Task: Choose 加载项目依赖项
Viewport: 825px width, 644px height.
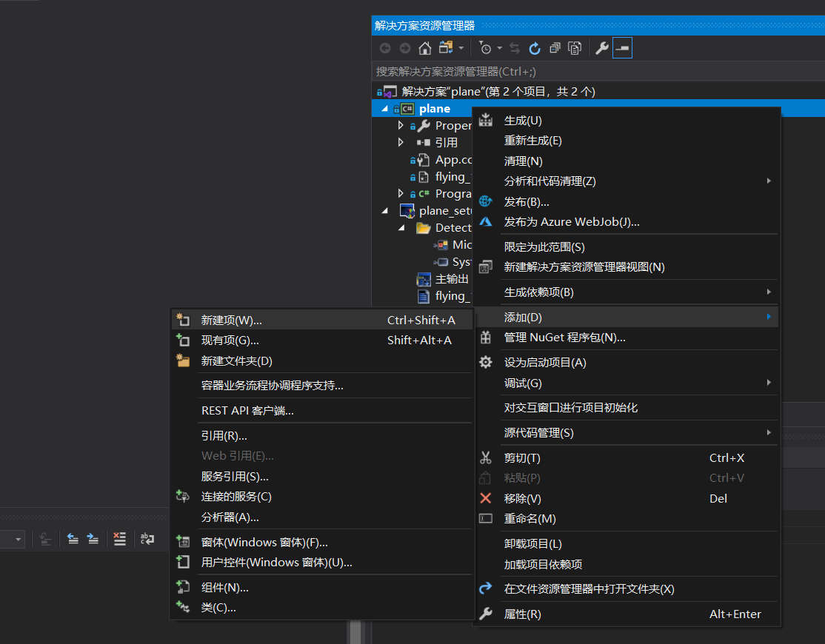Action: 627,564
